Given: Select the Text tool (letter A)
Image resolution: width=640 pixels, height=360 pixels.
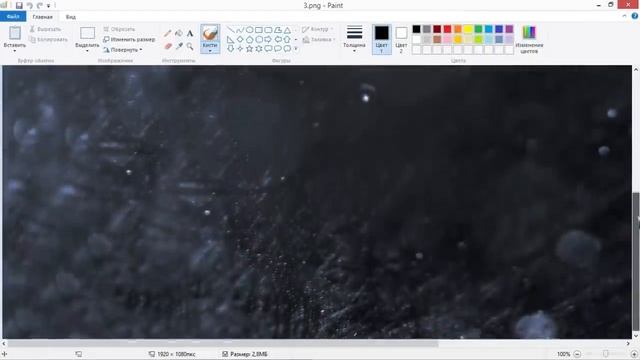Looking at the screenshot, I should [190, 33].
